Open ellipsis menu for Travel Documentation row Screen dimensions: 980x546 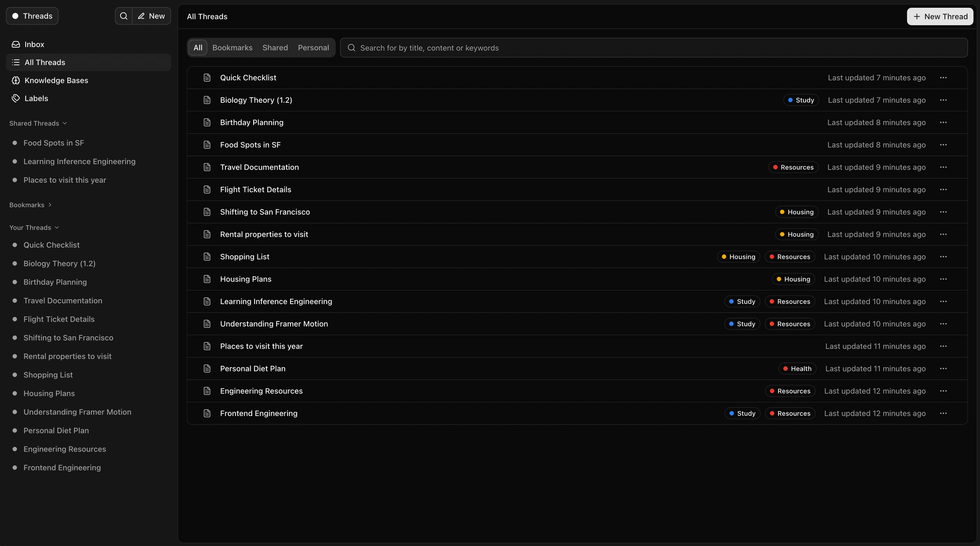point(943,167)
